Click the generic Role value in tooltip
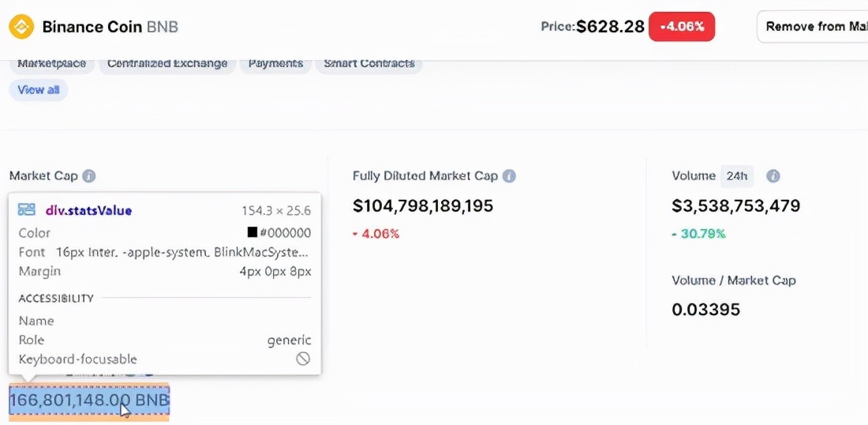The image size is (868, 425). click(x=289, y=340)
